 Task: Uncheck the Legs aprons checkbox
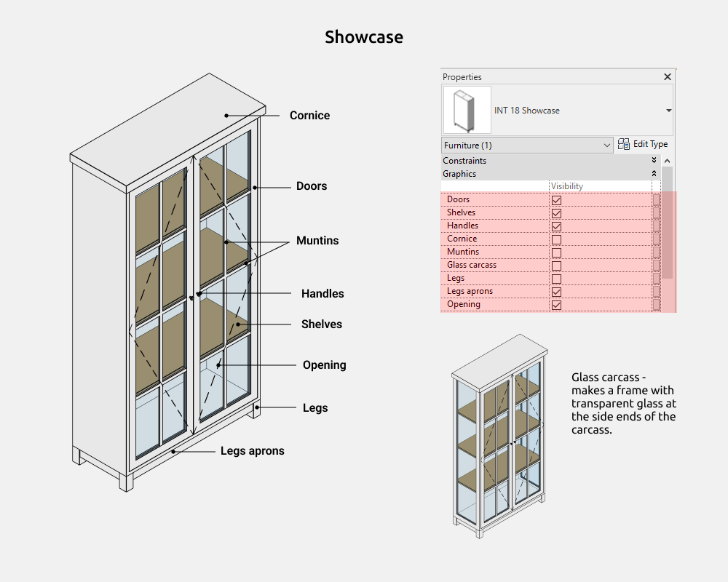point(556,292)
